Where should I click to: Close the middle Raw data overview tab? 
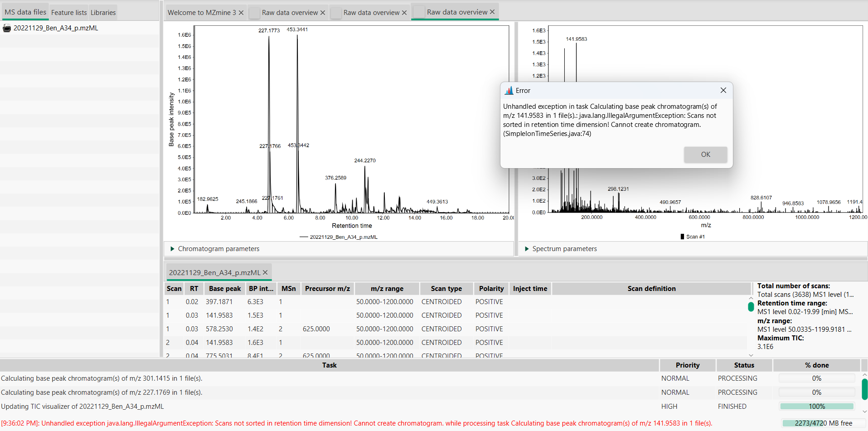404,12
